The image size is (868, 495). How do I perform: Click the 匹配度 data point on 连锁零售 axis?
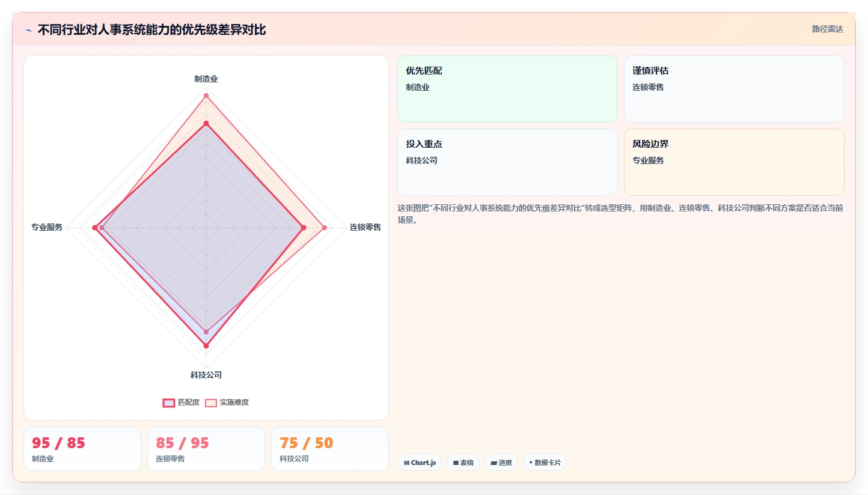tap(304, 228)
